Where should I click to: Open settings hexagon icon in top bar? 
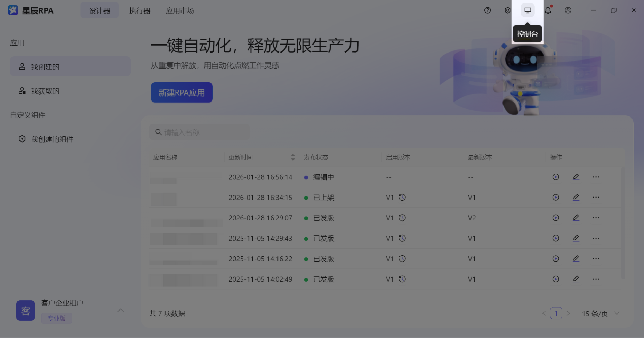click(x=508, y=10)
